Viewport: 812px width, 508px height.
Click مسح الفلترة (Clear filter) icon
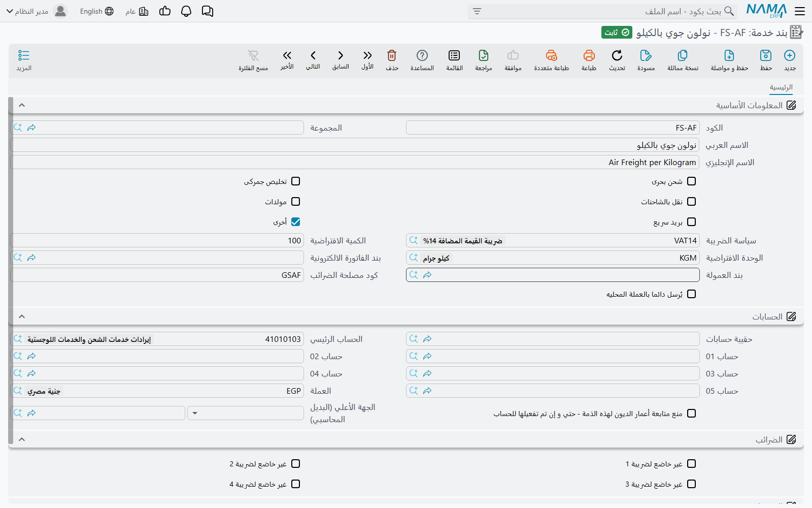point(253,55)
